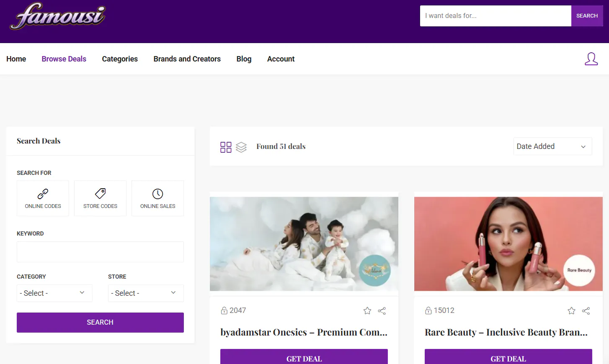Go to the Home page
Screen dimensions: 609x364
pos(16,59)
